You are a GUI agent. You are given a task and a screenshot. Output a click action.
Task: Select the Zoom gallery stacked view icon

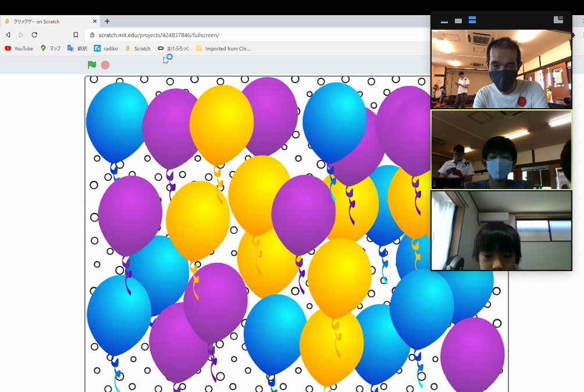coord(472,20)
